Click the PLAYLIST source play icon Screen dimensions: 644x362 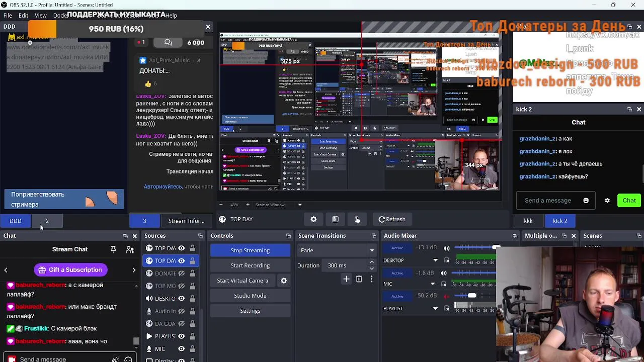pos(149,336)
